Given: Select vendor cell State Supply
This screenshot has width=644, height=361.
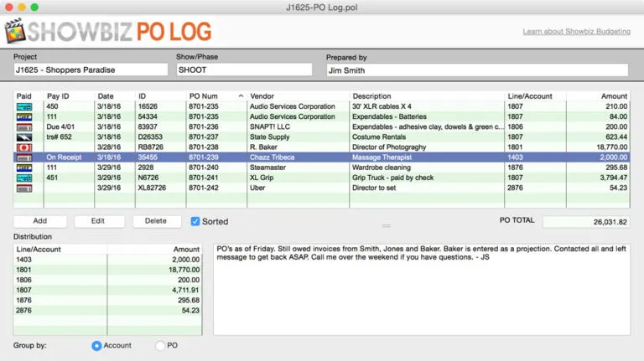Looking at the screenshot, I should [269, 137].
